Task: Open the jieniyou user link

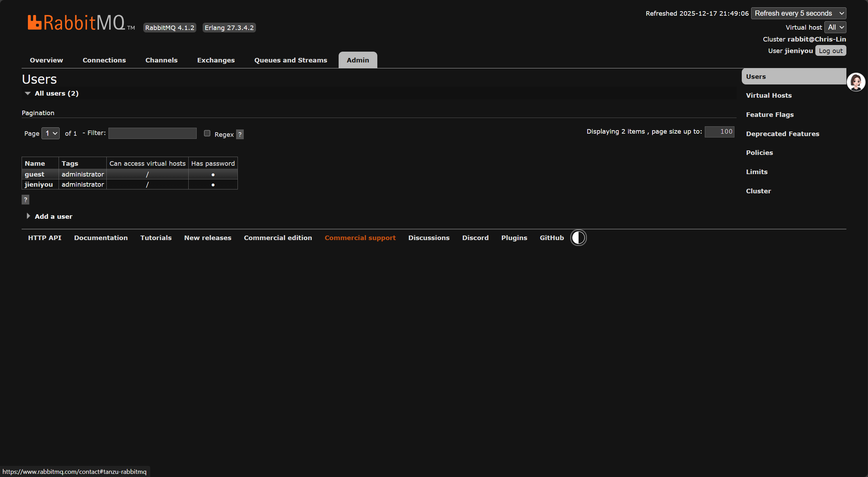Action: pos(39,184)
